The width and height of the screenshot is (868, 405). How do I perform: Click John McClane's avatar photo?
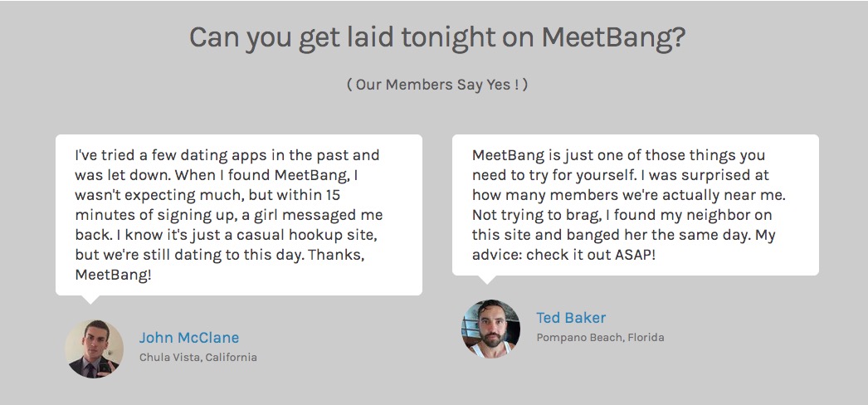point(94,349)
